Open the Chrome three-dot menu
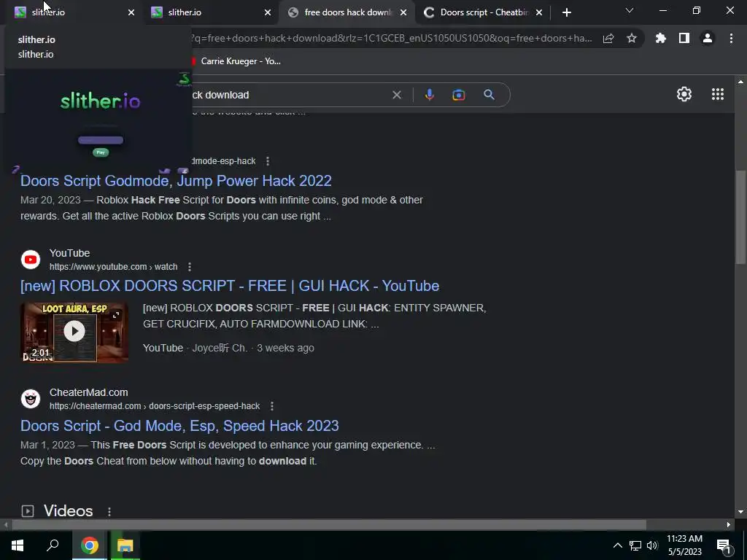This screenshot has width=747, height=560. (731, 39)
